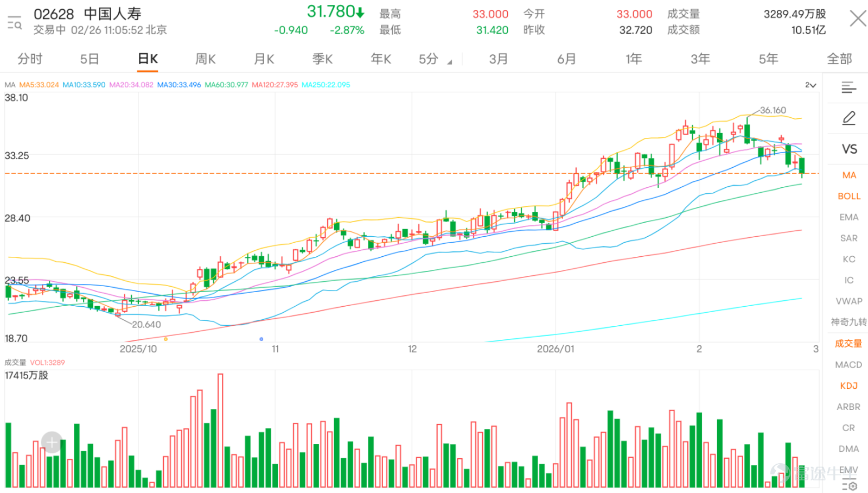868x493 pixels.
Task: Enable the ARBR sub-indicator
Action: (849, 407)
